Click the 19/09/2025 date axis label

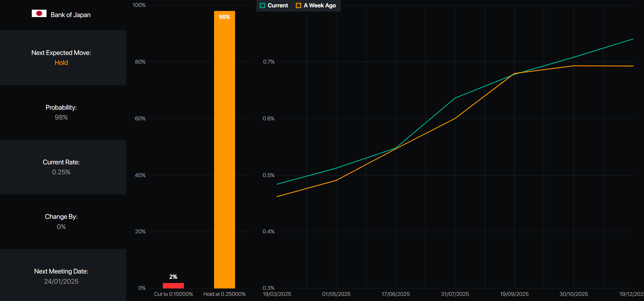point(514,294)
